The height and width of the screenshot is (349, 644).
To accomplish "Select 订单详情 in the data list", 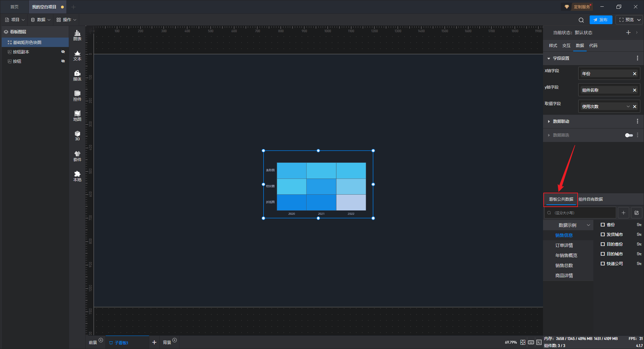I will click(x=564, y=245).
